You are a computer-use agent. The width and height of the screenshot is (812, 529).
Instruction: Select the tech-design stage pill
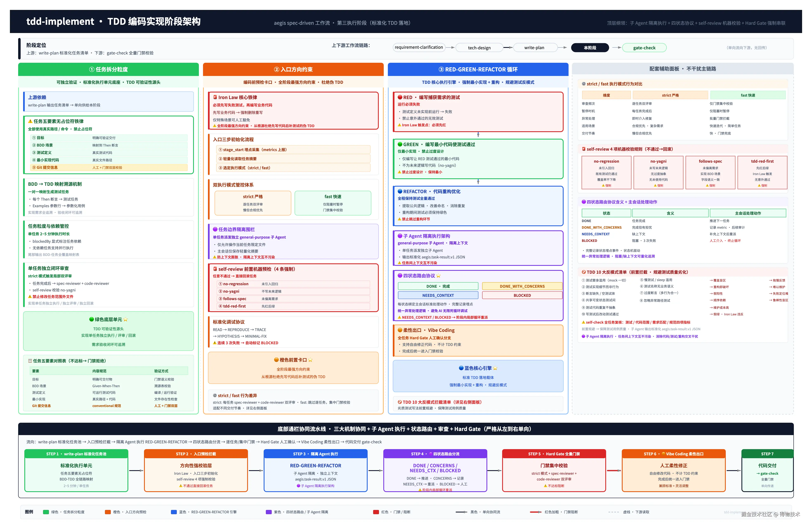479,48
